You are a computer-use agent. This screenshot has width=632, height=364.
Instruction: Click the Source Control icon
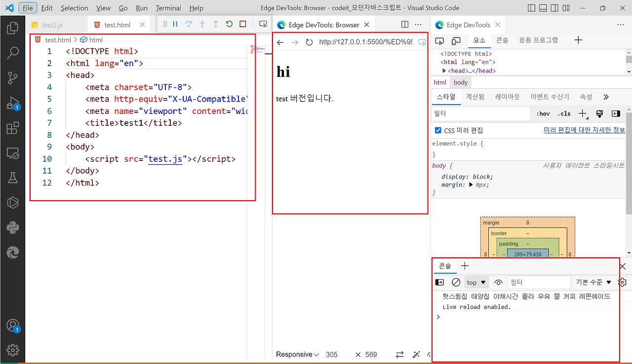12,77
